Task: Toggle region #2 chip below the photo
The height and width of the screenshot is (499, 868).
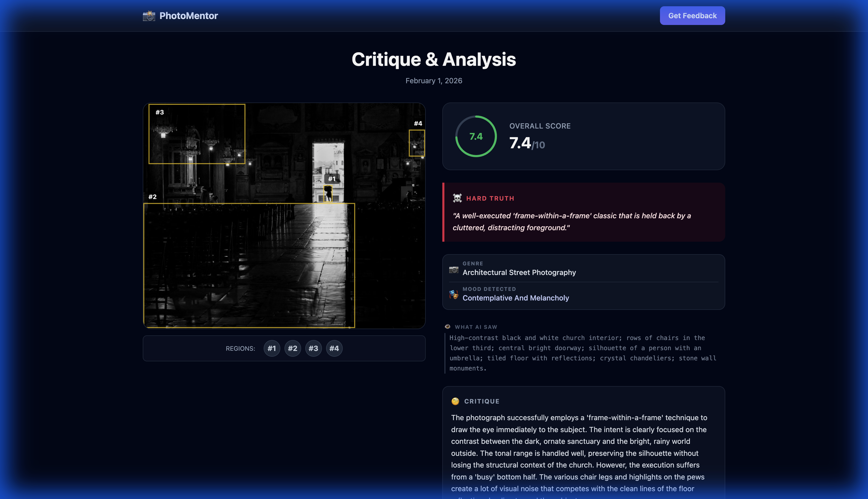Action: tap(293, 349)
